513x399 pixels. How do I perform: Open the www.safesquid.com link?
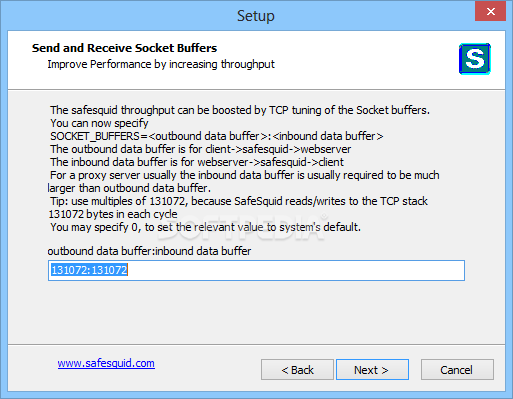coord(106,363)
